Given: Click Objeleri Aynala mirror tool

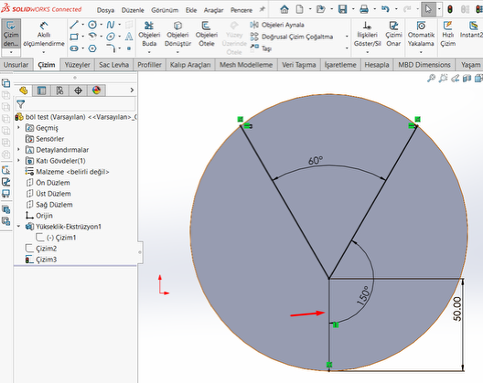Looking at the screenshot, I should click(x=277, y=25).
